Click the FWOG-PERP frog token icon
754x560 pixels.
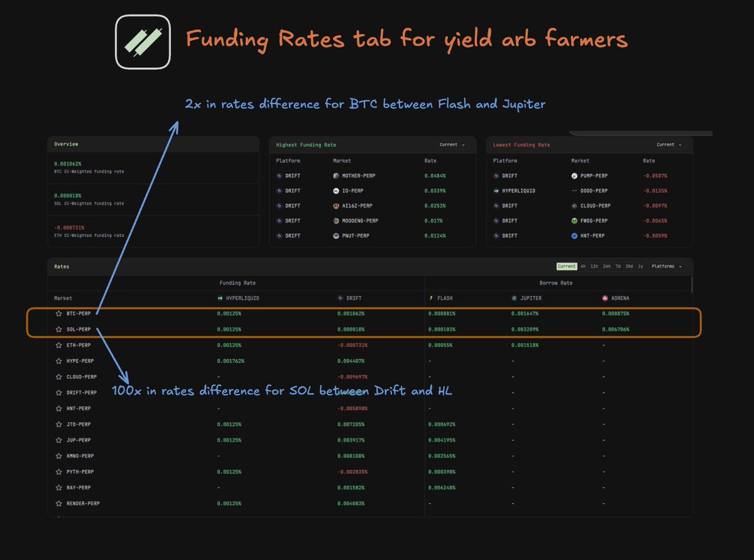(574, 221)
